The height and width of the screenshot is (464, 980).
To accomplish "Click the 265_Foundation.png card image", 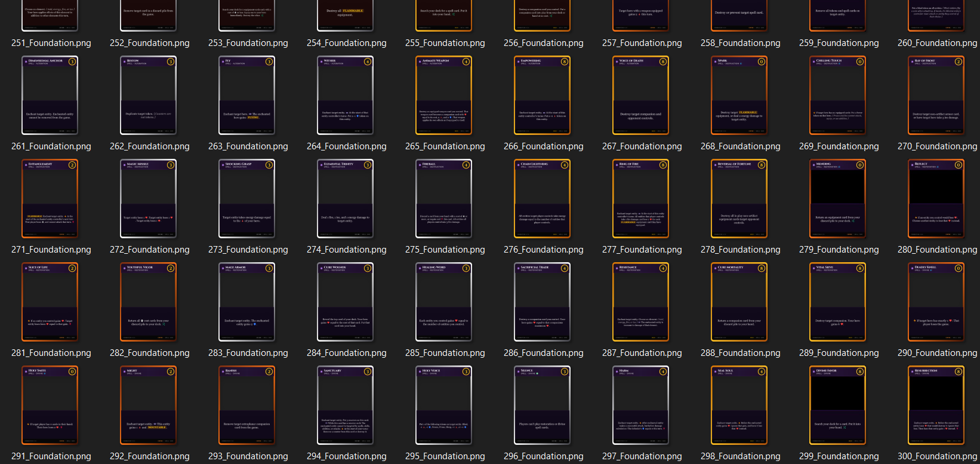I will coord(444,96).
